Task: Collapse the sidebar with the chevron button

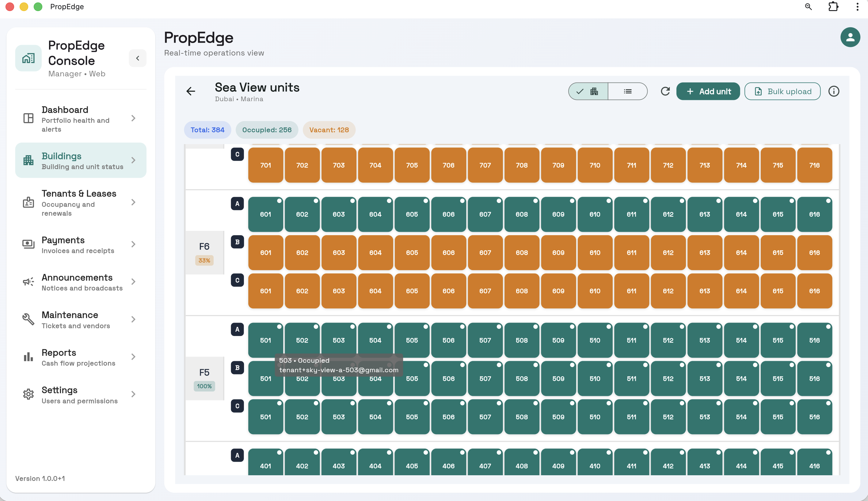Action: (138, 58)
